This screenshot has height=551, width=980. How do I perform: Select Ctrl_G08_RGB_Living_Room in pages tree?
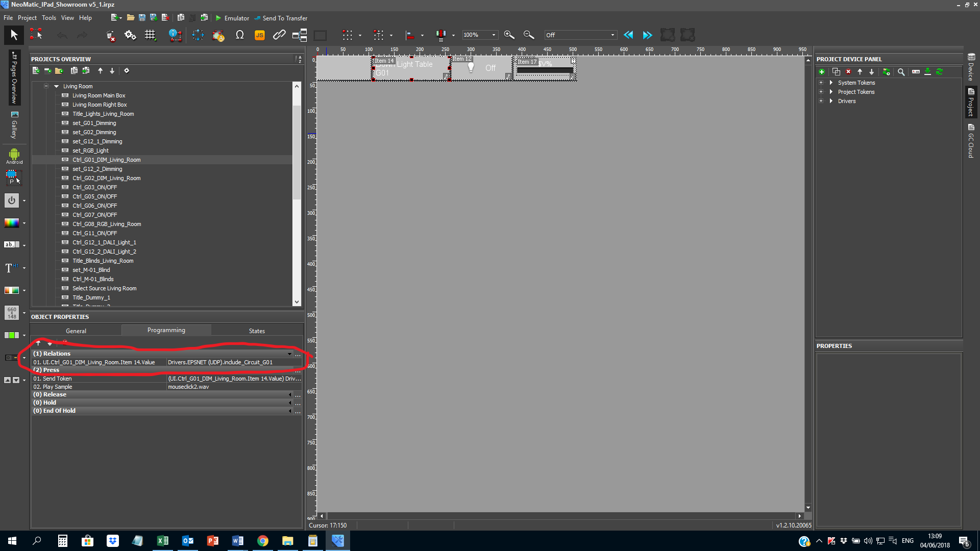(107, 224)
